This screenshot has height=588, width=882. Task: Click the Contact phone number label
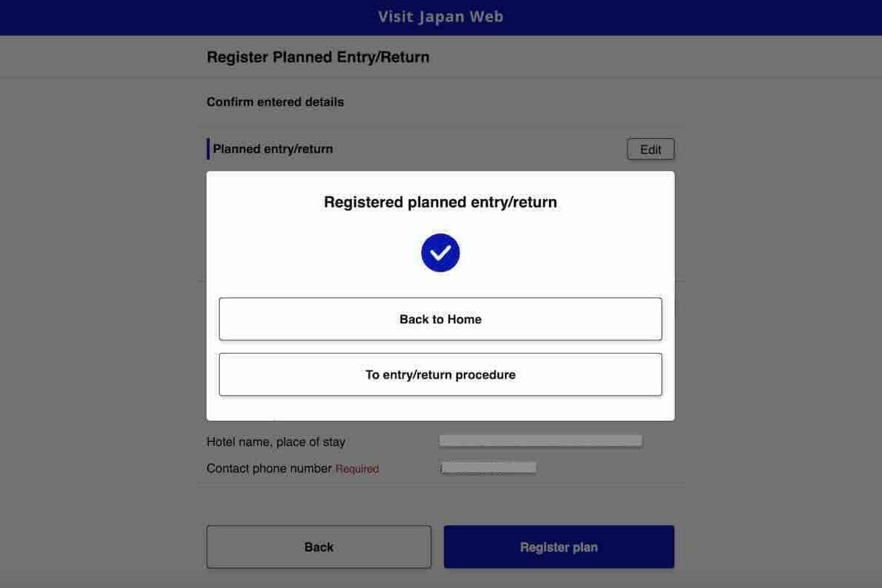[x=269, y=468]
